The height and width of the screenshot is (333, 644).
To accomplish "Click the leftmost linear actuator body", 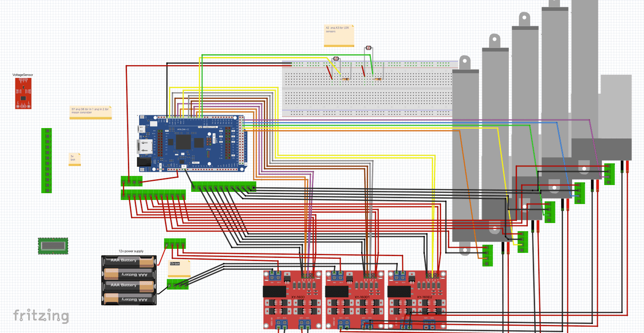I will point(465,149).
